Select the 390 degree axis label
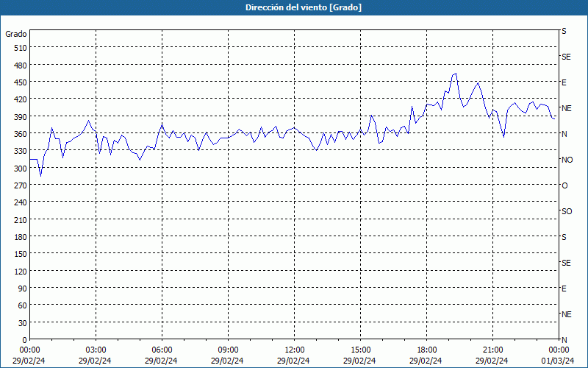Viewport: 588px width, 368px height. (21, 117)
